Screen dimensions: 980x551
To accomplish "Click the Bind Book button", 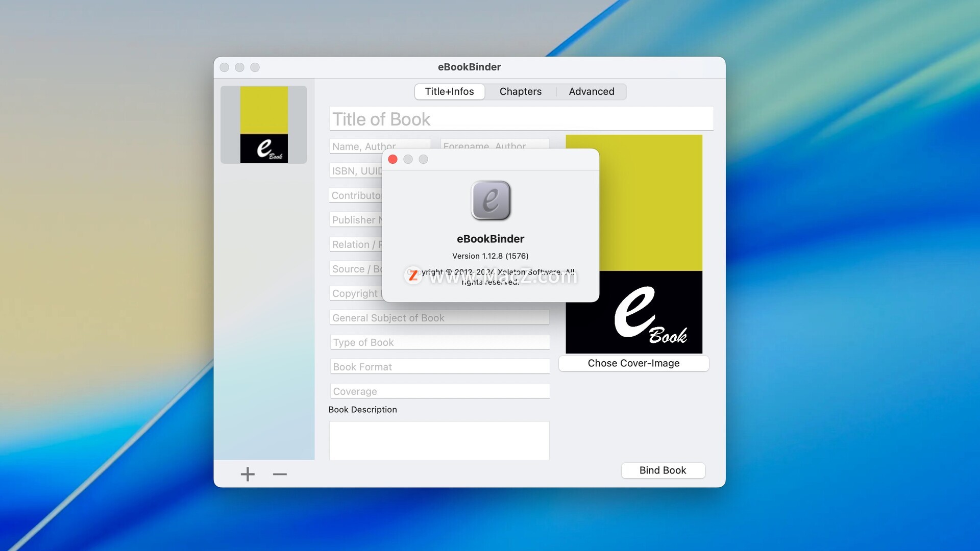I will [663, 470].
